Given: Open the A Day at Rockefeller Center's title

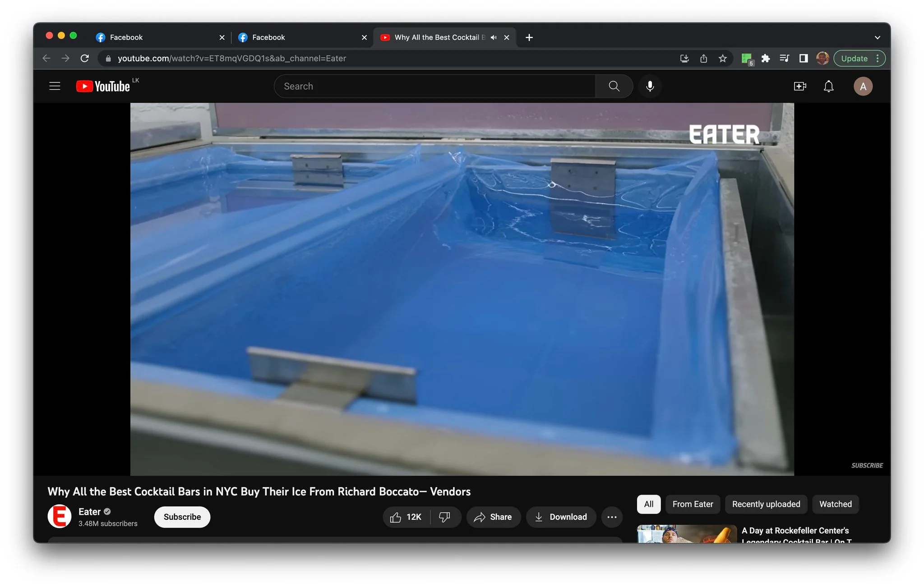Looking at the screenshot, I should click(x=797, y=536).
